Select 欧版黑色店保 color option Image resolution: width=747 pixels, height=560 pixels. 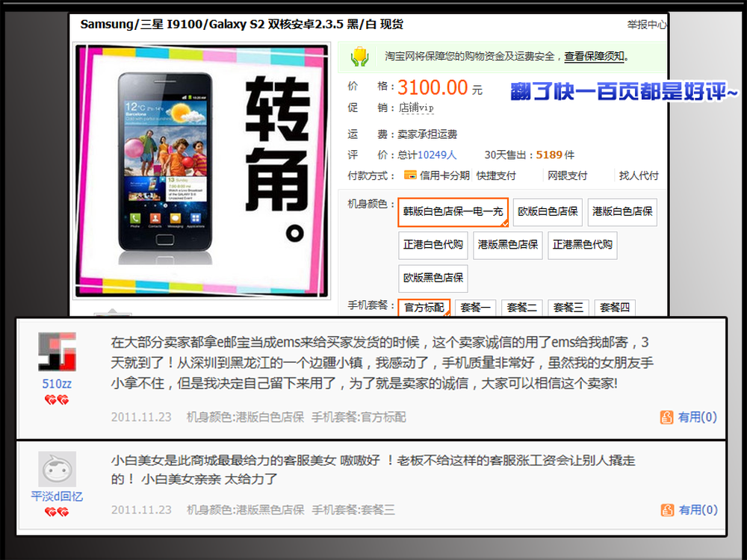pyautogui.click(x=433, y=279)
